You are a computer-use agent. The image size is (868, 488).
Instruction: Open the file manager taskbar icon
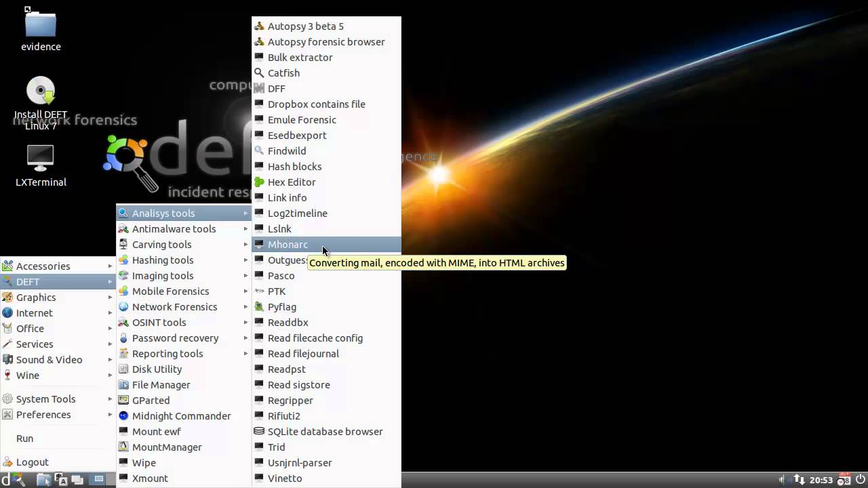coord(44,480)
